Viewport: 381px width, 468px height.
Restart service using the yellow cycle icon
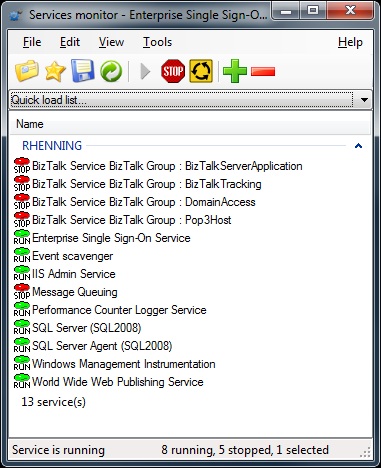point(201,71)
